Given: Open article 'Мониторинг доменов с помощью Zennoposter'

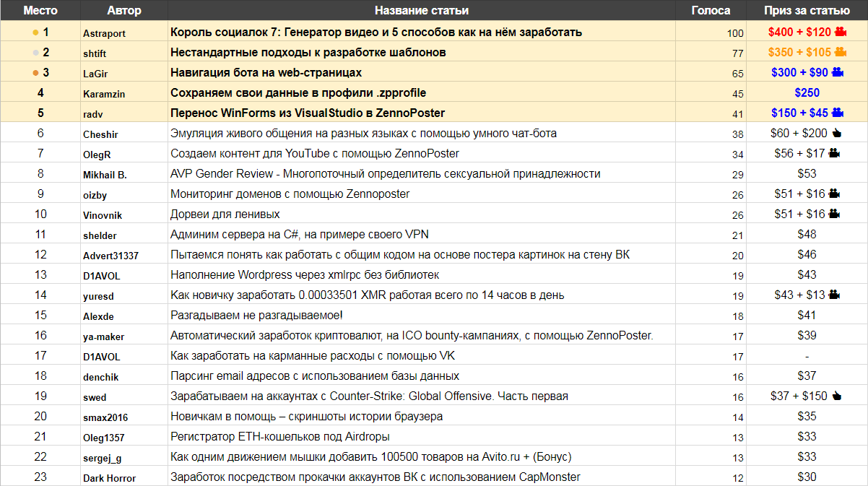Looking at the screenshot, I should (290, 194).
